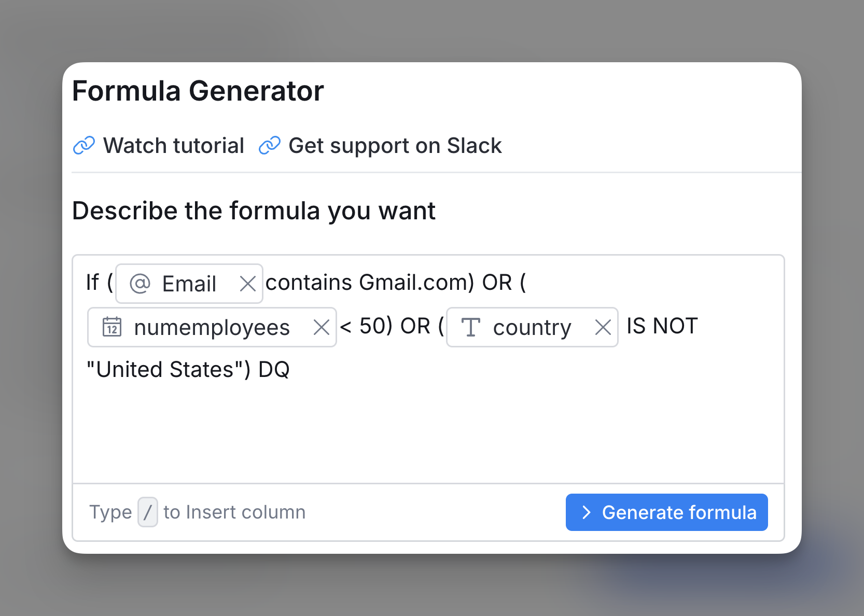Viewport: 864px width, 616px height.
Task: Remove the Email column chip
Action: tap(248, 284)
